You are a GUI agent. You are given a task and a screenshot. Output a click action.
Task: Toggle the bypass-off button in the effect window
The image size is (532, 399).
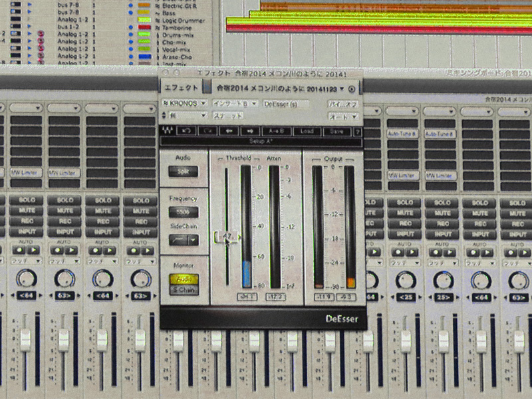tap(343, 104)
